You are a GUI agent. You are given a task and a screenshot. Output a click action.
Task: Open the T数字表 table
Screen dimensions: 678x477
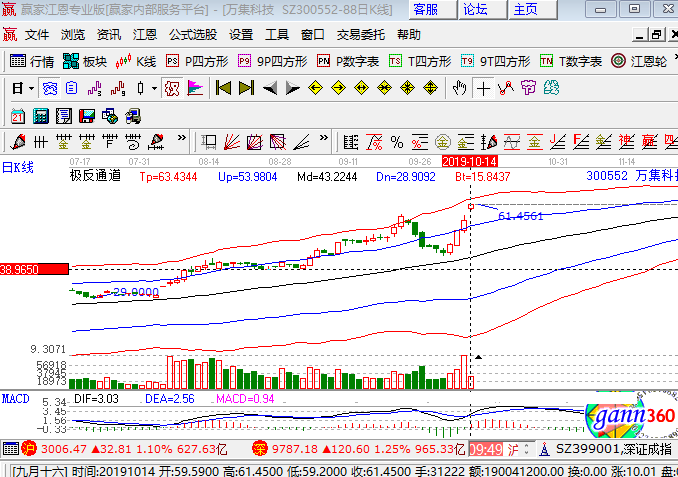(x=571, y=61)
